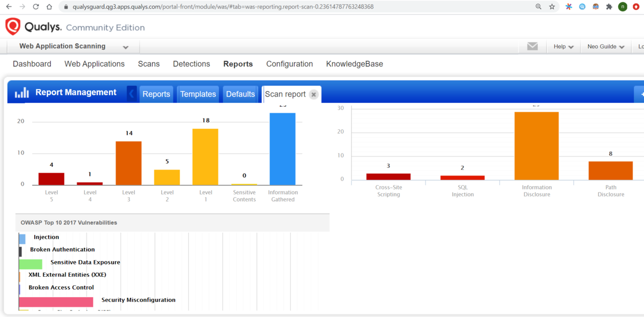Click the Information Disclosure orange bar
644x317 pixels.
point(537,145)
